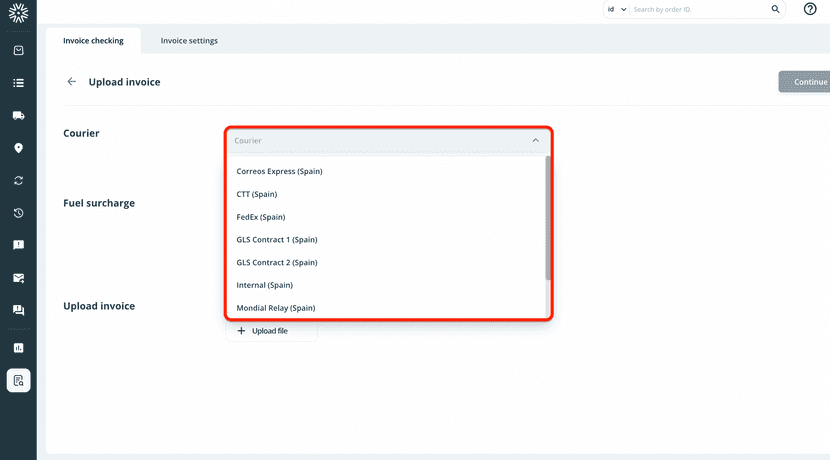Click the circular arrows sync icon
This screenshot has height=460, width=830.
tap(18, 181)
